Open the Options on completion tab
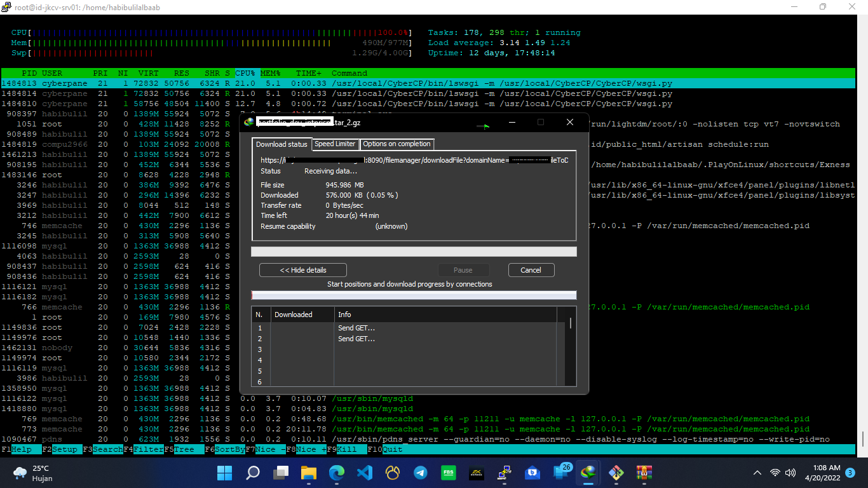The width and height of the screenshot is (868, 488). point(397,144)
